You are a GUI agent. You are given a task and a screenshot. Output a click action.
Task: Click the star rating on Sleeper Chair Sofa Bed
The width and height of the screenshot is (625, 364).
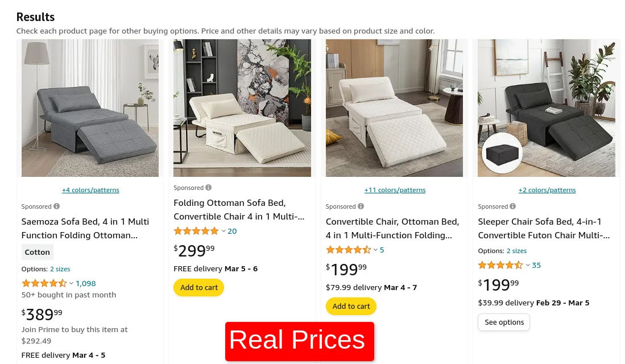[x=500, y=264]
